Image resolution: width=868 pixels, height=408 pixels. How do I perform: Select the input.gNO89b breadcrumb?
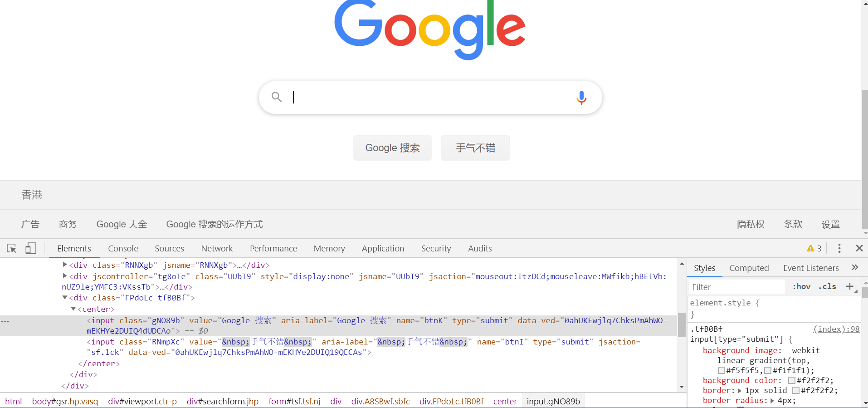[x=553, y=401]
